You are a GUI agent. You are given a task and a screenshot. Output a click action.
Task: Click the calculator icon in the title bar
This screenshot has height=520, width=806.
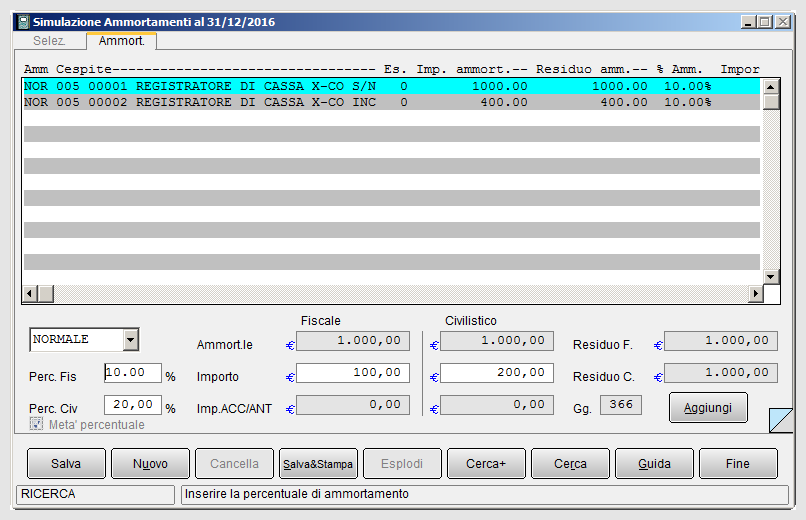(x=23, y=22)
